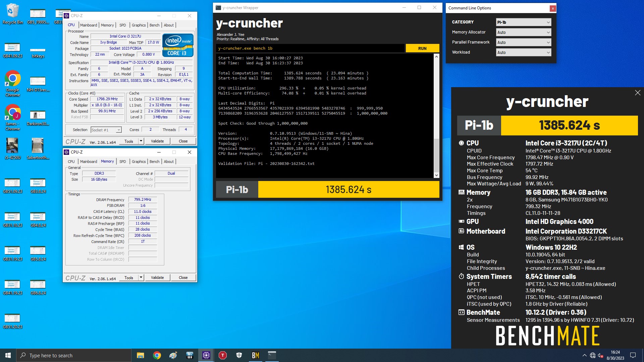Open the y-cruncher console taskbar icon
Screen dimensions: 644x362
coord(272,355)
